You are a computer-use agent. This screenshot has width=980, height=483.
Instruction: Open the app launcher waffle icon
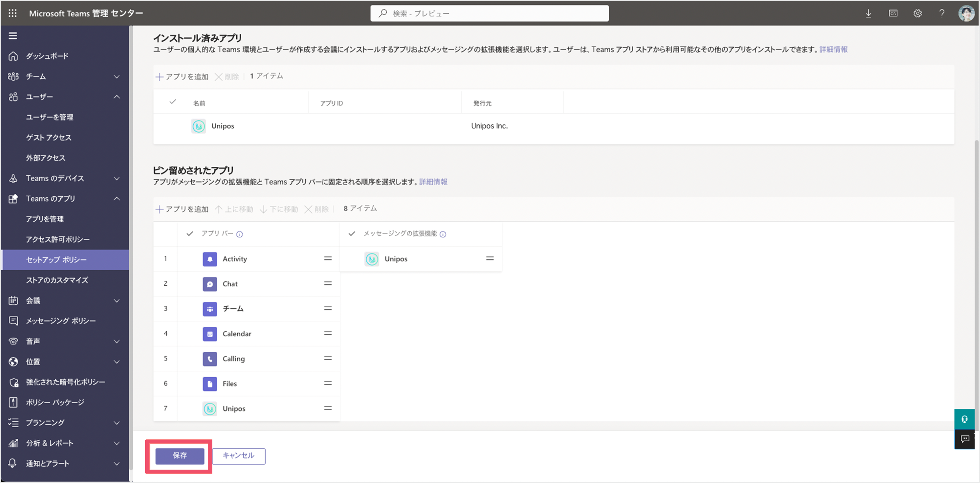(12, 13)
